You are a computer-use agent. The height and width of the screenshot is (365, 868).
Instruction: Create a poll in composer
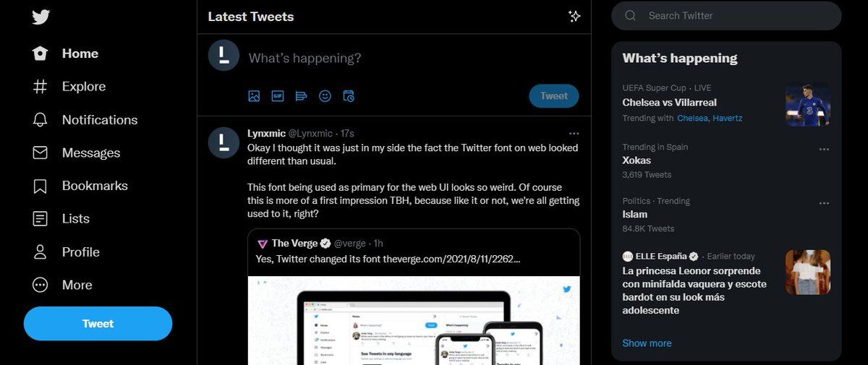point(302,95)
